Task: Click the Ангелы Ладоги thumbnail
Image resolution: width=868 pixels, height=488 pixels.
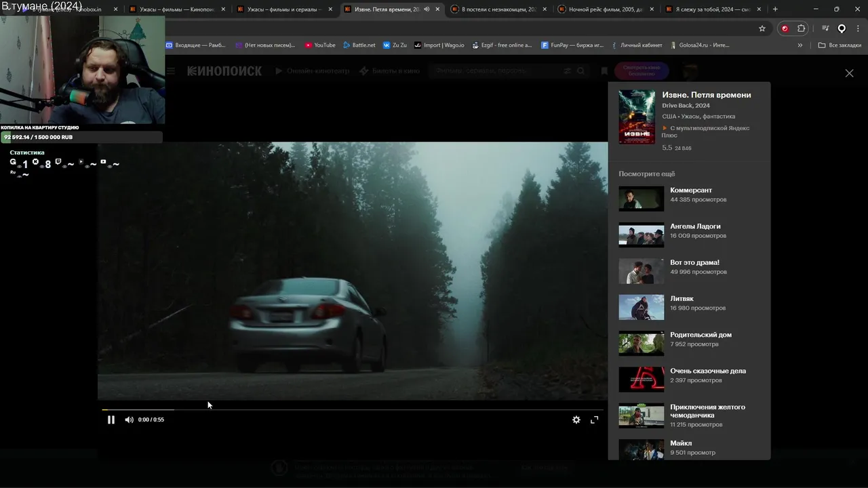Action: (x=642, y=235)
